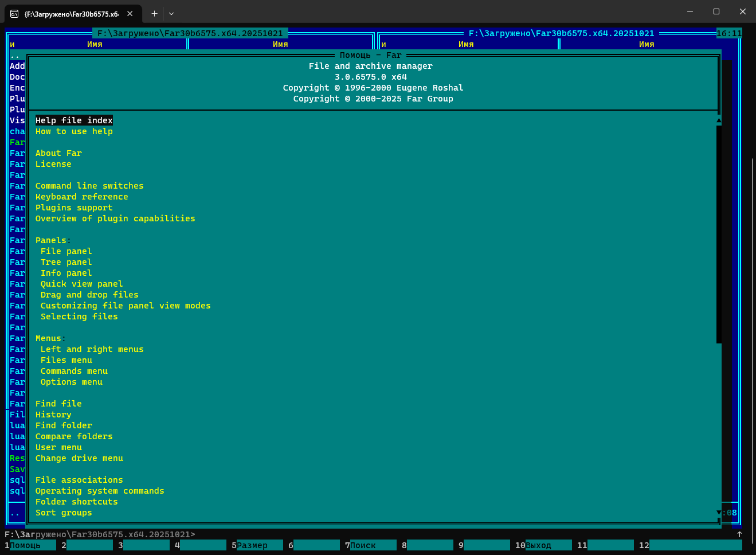Screen dimensions: 756x555
Task: Open the 'Commands menu' help link
Action: pyautogui.click(x=74, y=371)
